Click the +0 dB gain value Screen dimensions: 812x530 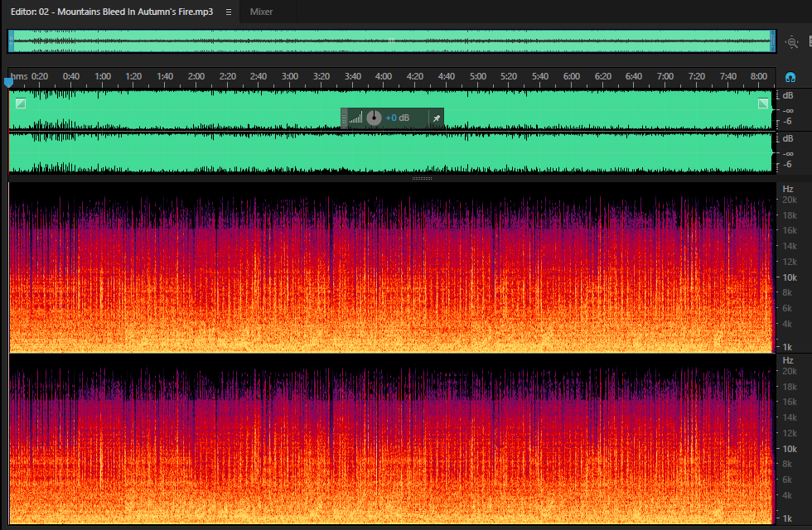pos(397,118)
